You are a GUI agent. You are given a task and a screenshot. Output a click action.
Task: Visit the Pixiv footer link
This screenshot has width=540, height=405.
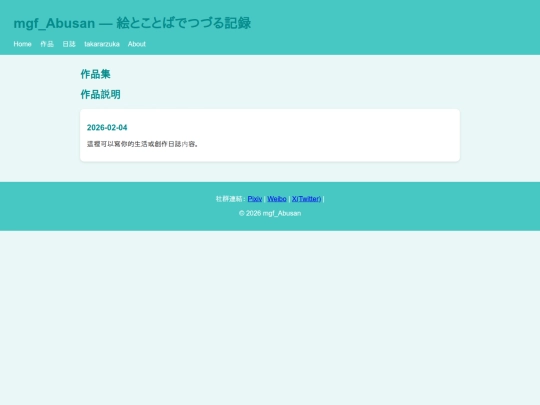click(x=255, y=199)
